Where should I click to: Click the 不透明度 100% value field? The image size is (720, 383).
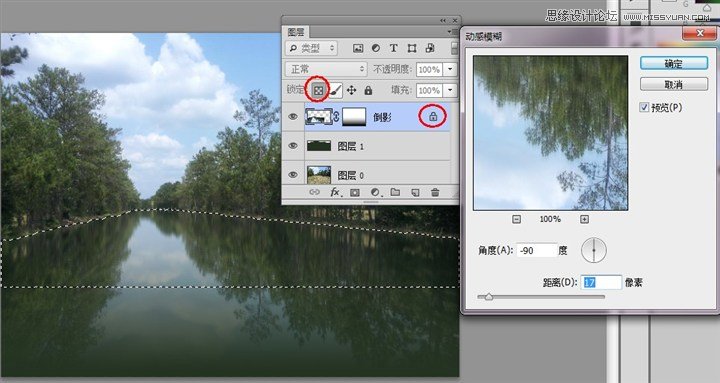pos(429,69)
